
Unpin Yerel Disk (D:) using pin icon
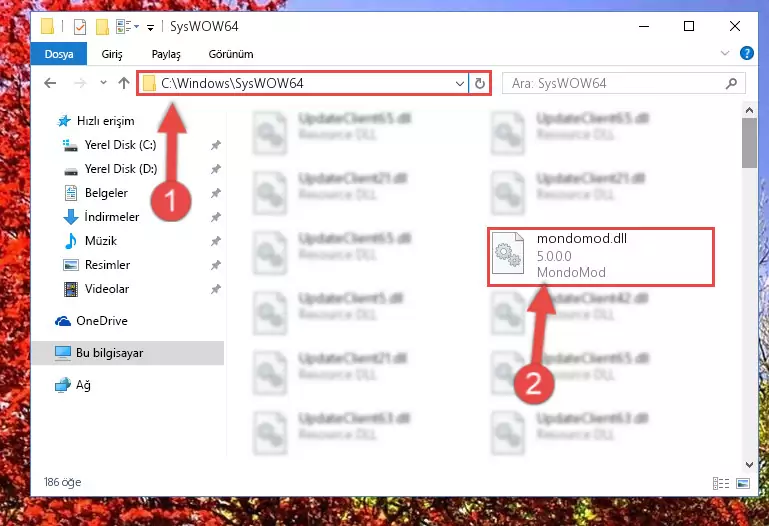coord(215,169)
